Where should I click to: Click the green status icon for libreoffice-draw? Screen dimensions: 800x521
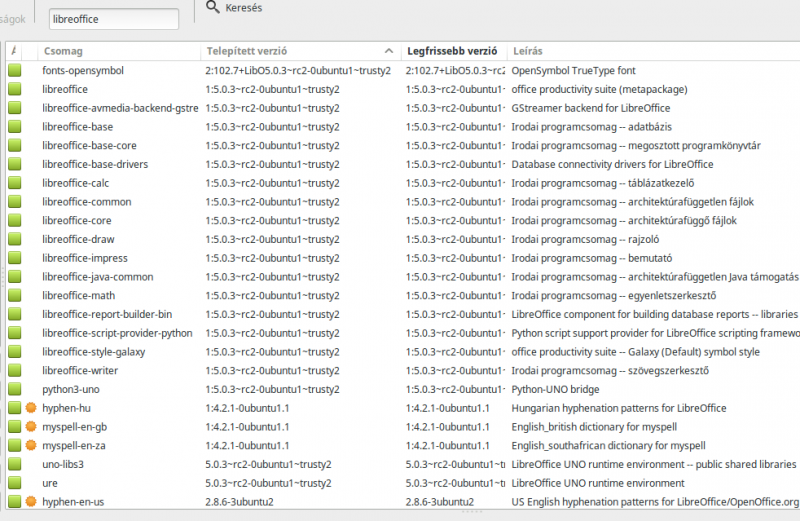[15, 239]
